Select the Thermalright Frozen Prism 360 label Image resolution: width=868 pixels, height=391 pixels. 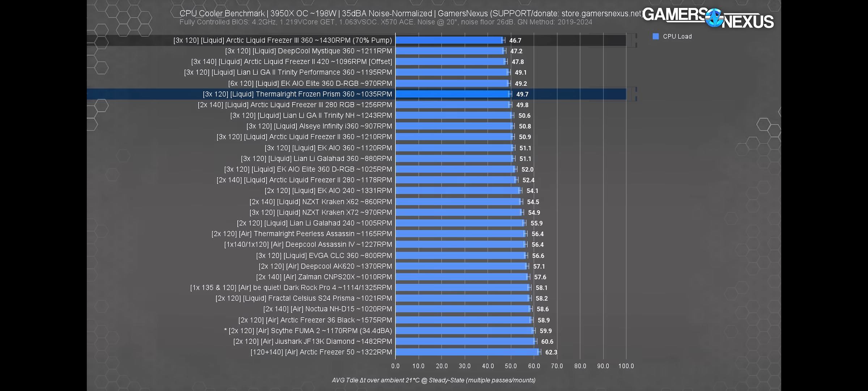(297, 94)
